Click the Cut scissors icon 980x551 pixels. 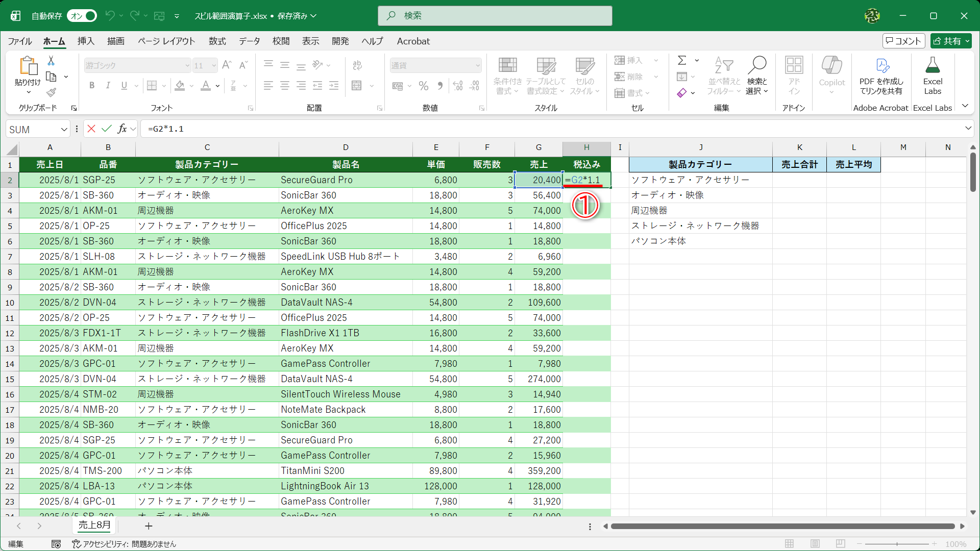(51, 61)
